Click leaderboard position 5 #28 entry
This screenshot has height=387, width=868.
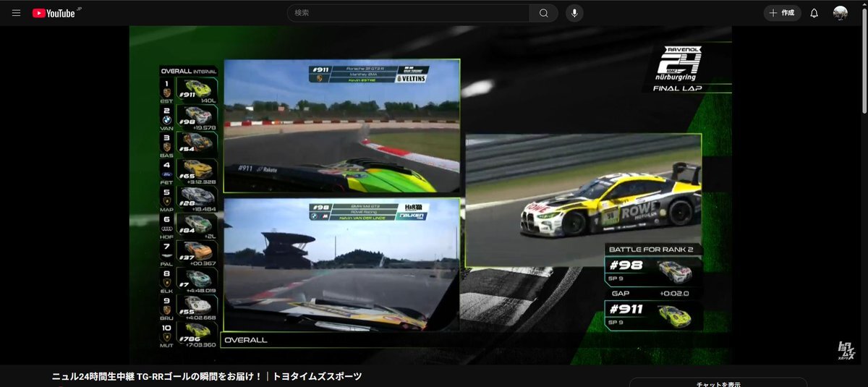(188, 199)
